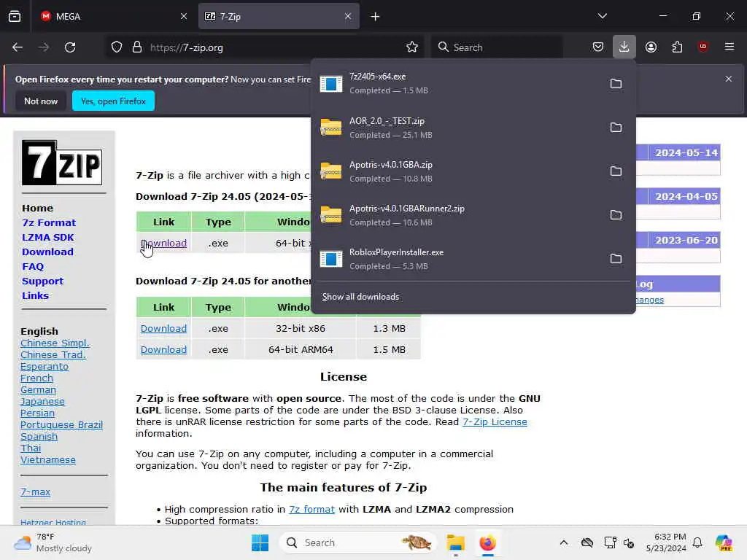Viewport: 747px width, 560px height.
Task: Show AOR_2.0_-_TEST.zip in folder
Action: click(x=616, y=127)
